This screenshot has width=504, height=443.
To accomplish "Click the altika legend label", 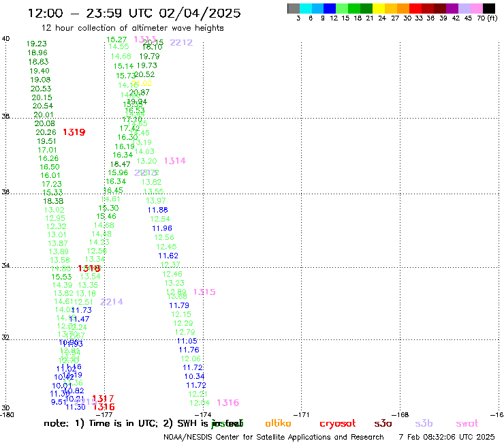I will (278, 423).
